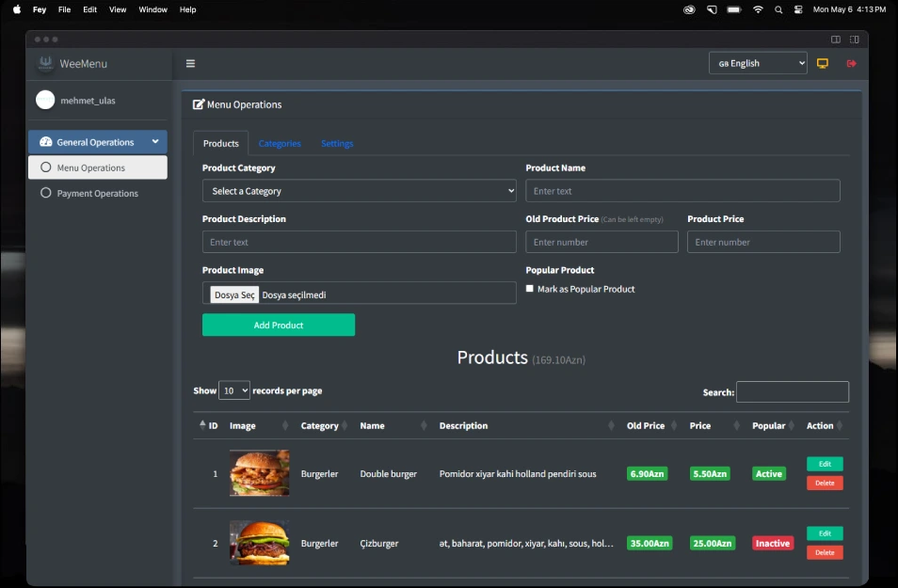The image size is (898, 588).
Task: Select Payment Operations in the sidebar
Action: click(x=98, y=193)
